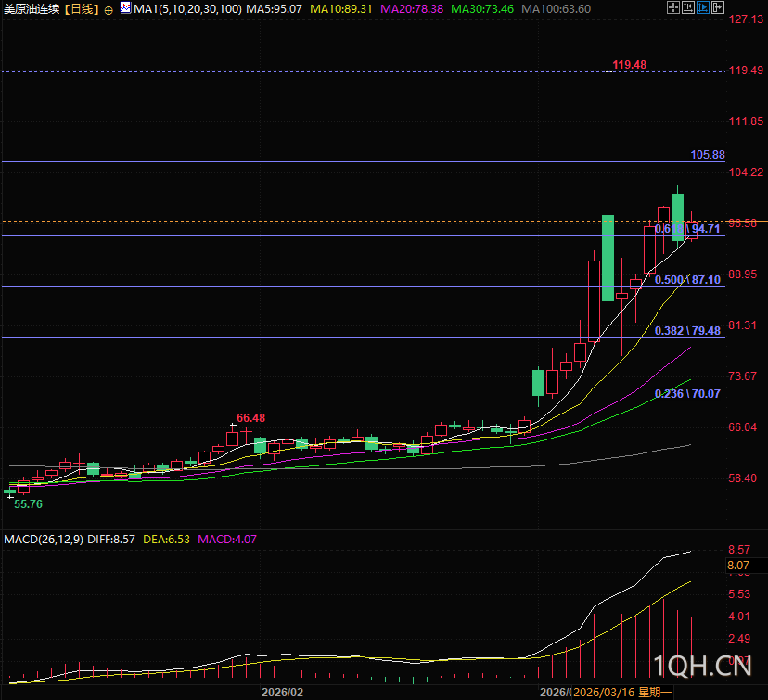Viewport: 768px width, 700px height.
Task: Select the 105.88 horizontal line label
Action: pyautogui.click(x=708, y=155)
